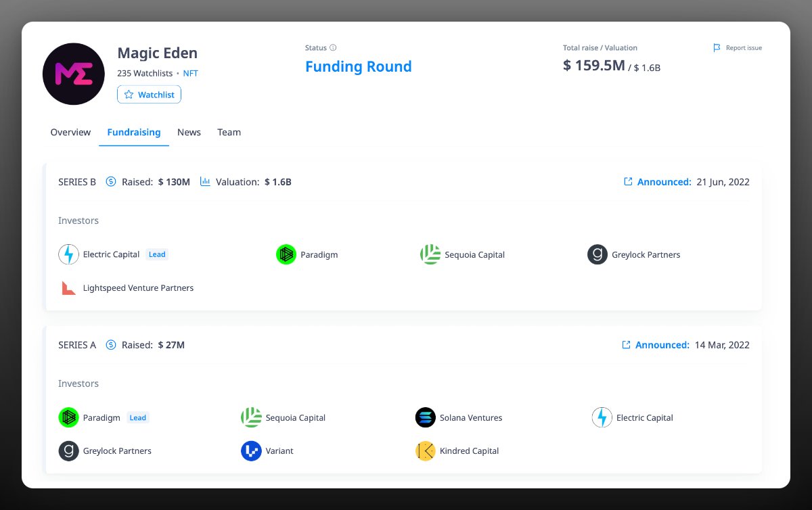Click Greylock Partners logo in Series A
The image size is (812, 510).
click(x=68, y=450)
